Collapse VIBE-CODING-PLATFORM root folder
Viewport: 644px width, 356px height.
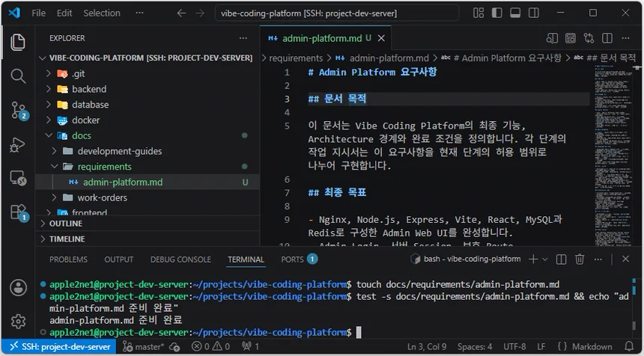[148, 58]
